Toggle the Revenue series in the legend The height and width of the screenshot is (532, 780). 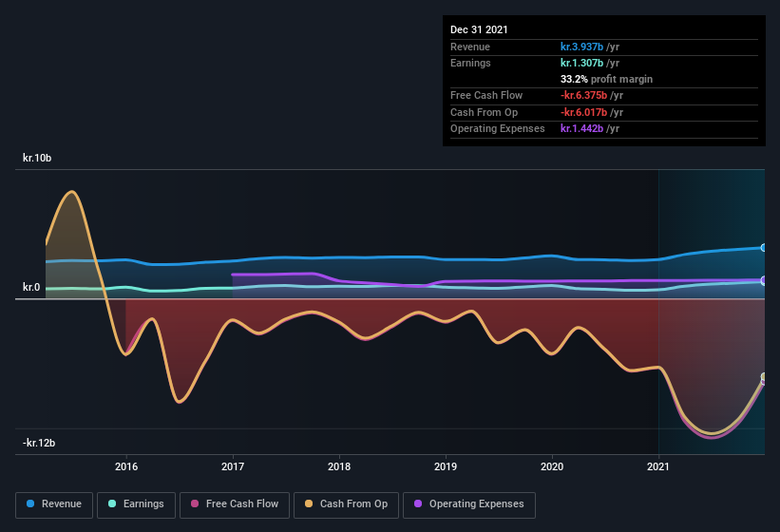(55, 504)
